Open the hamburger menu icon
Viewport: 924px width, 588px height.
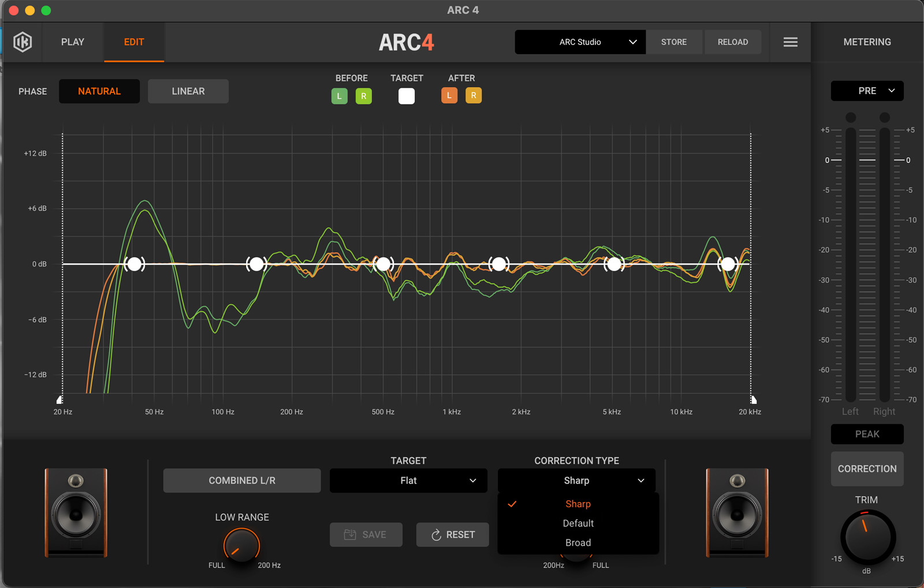pos(790,42)
